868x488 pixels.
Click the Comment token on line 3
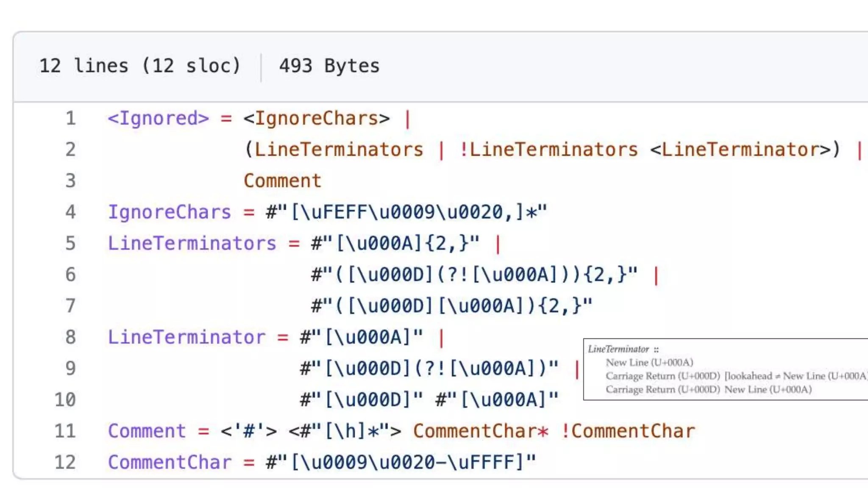click(282, 181)
